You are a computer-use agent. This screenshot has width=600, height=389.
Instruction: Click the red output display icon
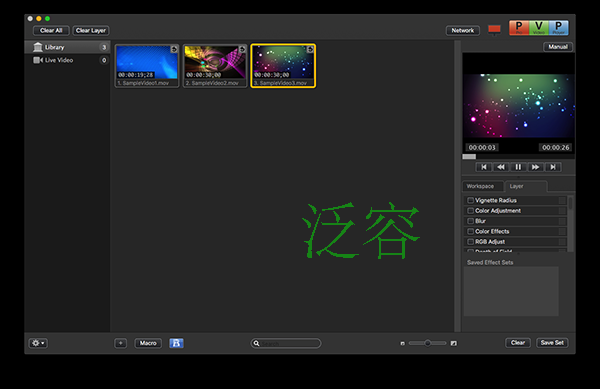click(x=494, y=29)
